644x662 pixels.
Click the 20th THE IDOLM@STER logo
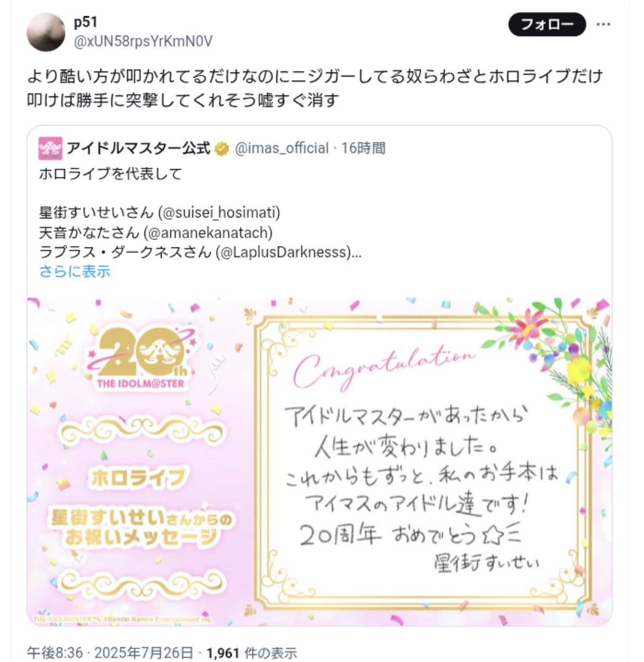[141, 359]
